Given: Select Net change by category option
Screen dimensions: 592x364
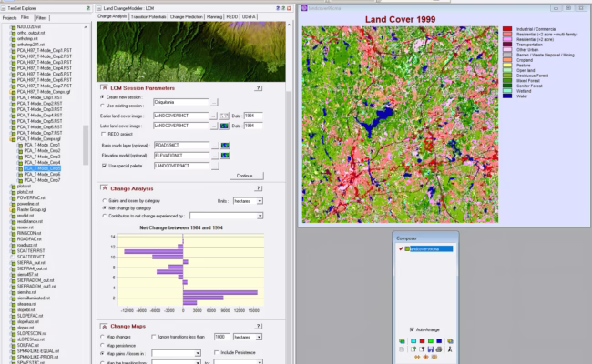Looking at the screenshot, I should point(105,207).
